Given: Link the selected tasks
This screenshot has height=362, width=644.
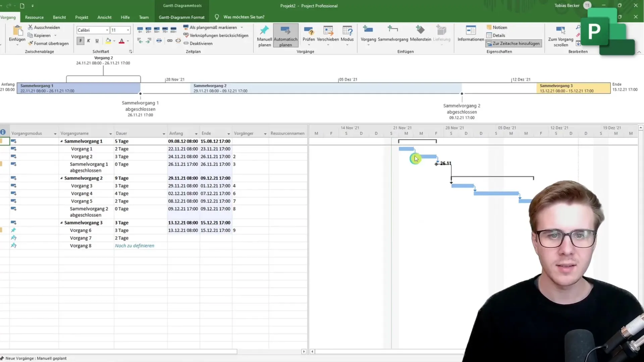Looking at the screenshot, I should click(170, 41).
